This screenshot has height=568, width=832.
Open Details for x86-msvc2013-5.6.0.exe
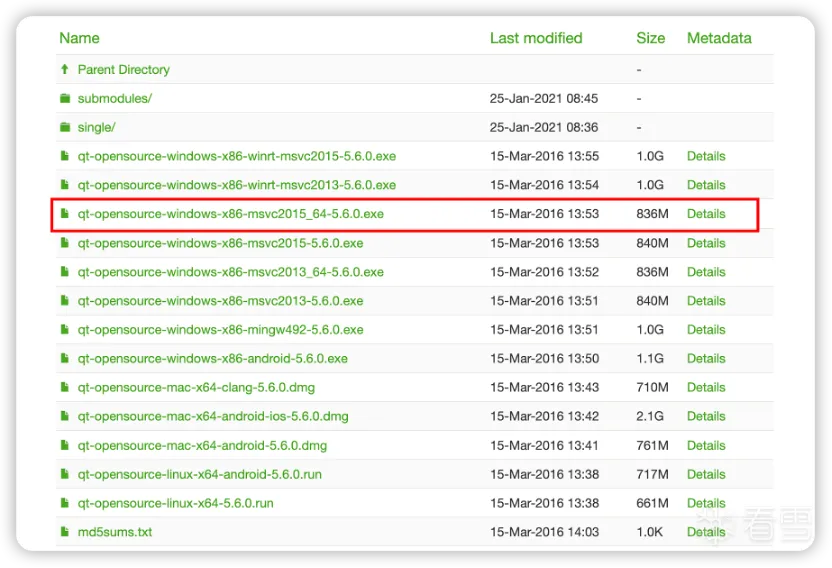pos(706,301)
